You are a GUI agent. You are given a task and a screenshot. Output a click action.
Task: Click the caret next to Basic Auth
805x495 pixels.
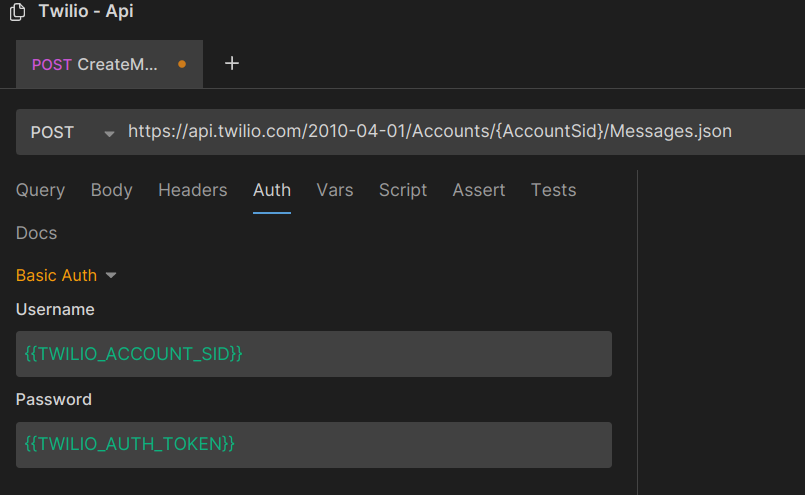(x=111, y=275)
